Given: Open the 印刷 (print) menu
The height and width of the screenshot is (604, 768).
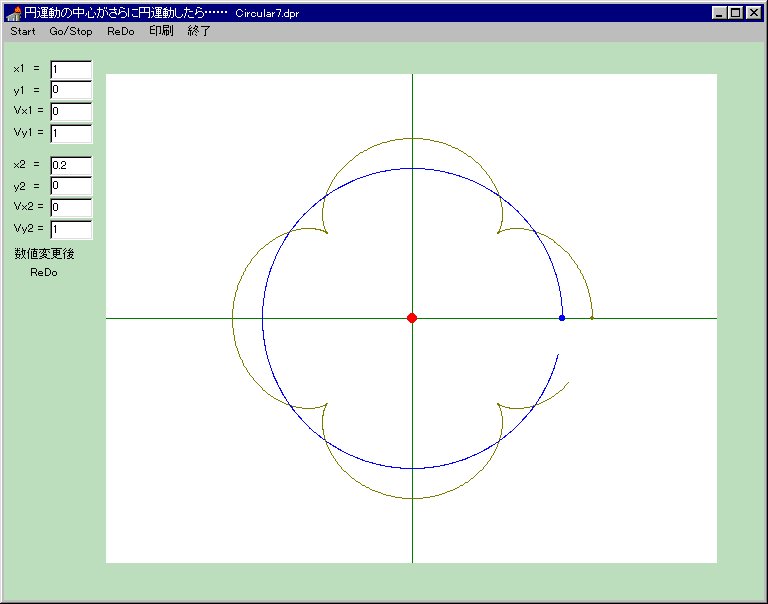Looking at the screenshot, I should coord(161,31).
